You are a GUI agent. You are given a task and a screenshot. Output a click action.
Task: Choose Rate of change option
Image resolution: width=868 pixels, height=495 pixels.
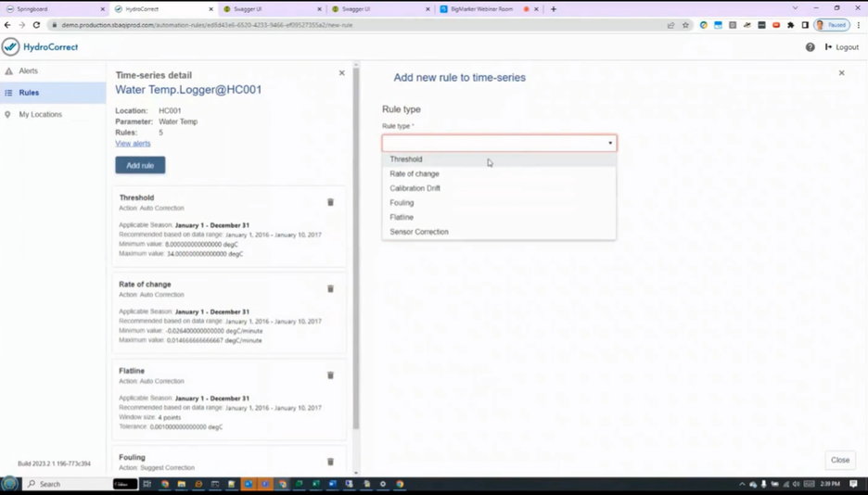coord(499,173)
